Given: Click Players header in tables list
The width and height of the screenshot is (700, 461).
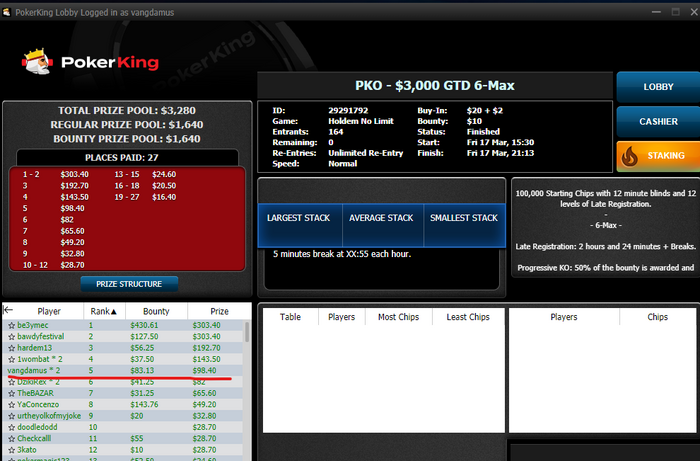Looking at the screenshot, I should (341, 317).
